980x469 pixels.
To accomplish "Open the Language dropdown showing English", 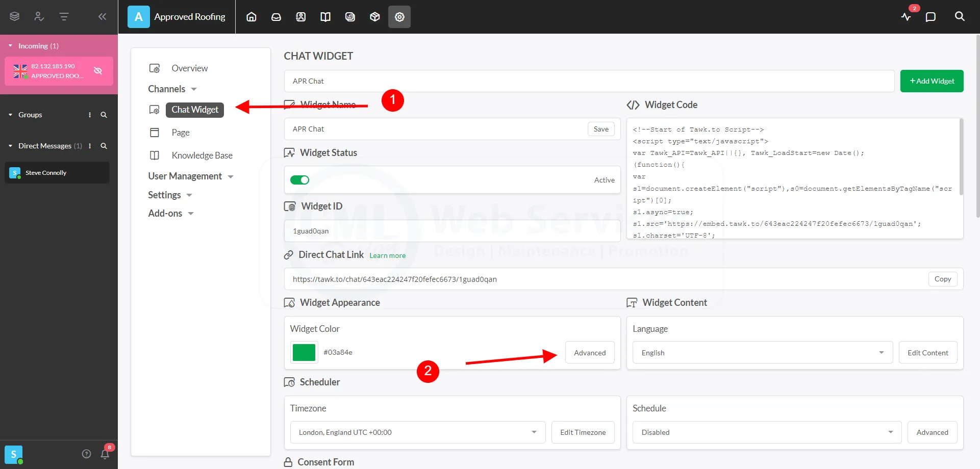I will [x=762, y=352].
